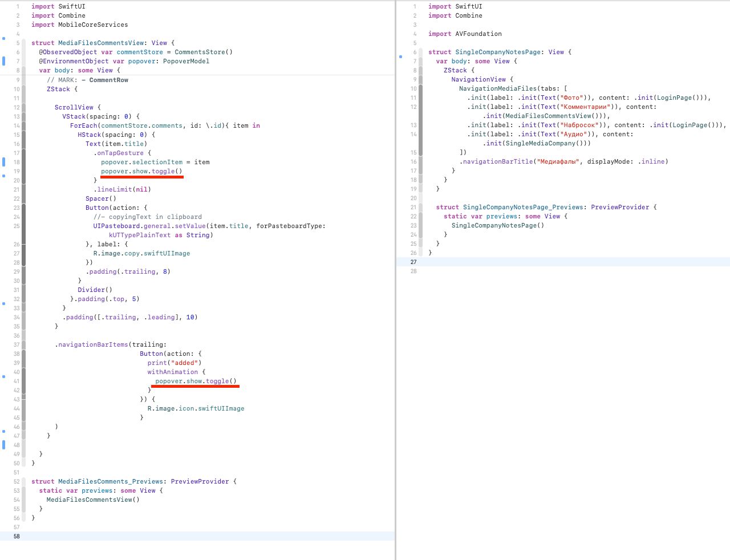Click "R.image.copy.swiftUIImage" line
This screenshot has width=730, height=560.
[x=141, y=253]
